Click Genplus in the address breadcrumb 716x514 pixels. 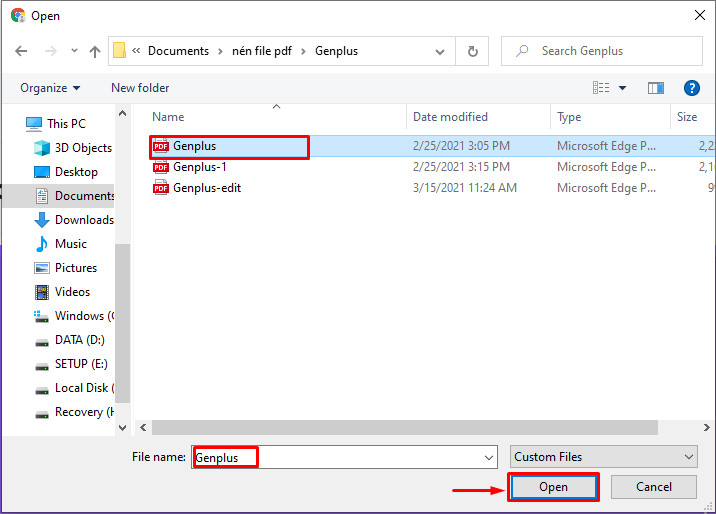click(x=337, y=51)
